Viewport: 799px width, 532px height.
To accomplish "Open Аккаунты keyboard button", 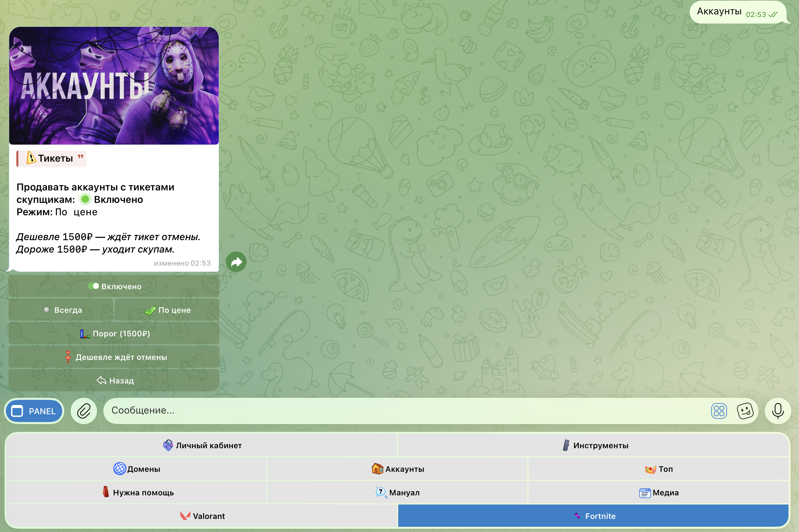I will [397, 469].
